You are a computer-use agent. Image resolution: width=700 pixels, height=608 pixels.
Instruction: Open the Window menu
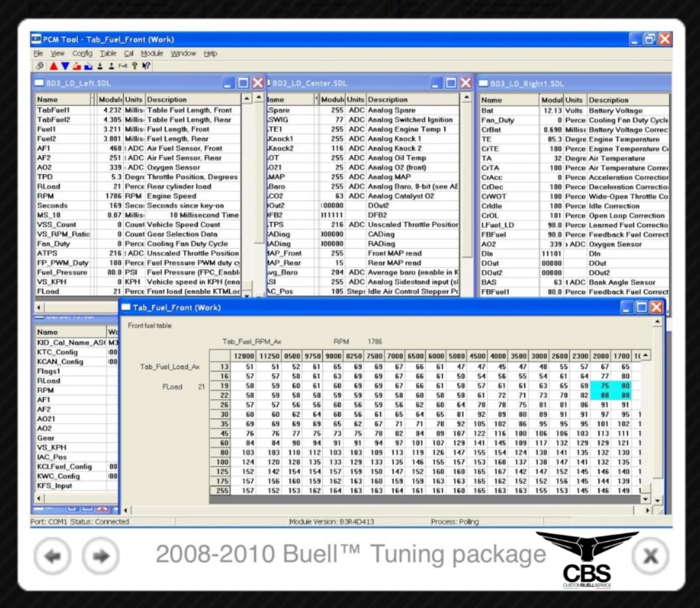pyautogui.click(x=183, y=53)
